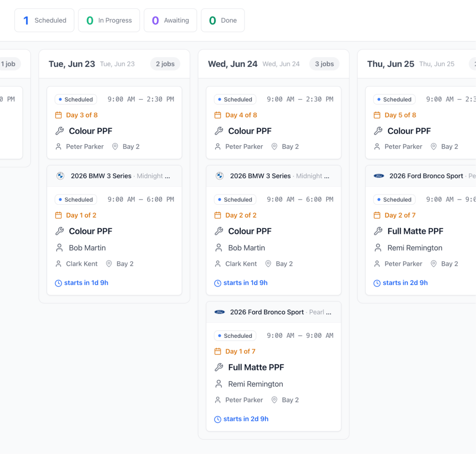This screenshot has width=476, height=454.
Task: Click the 2 jobs badge for Tuesday
Action: click(165, 64)
